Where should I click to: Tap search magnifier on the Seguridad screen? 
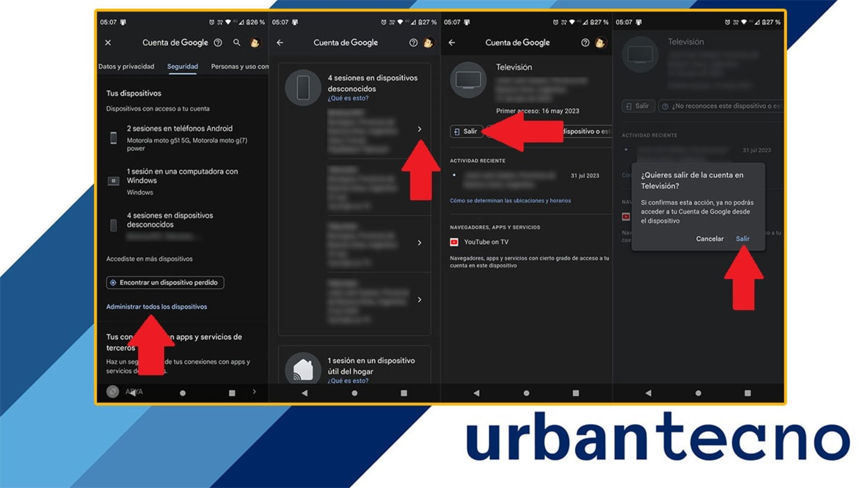(237, 43)
